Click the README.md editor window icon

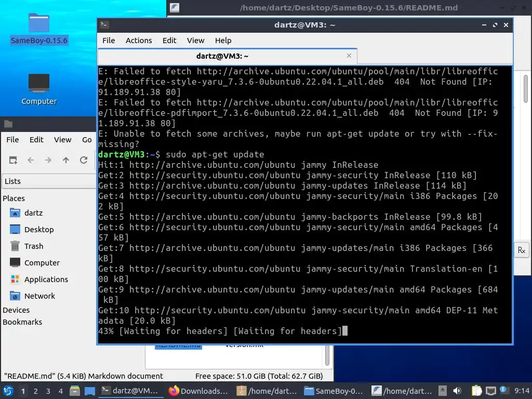[x=175, y=7]
